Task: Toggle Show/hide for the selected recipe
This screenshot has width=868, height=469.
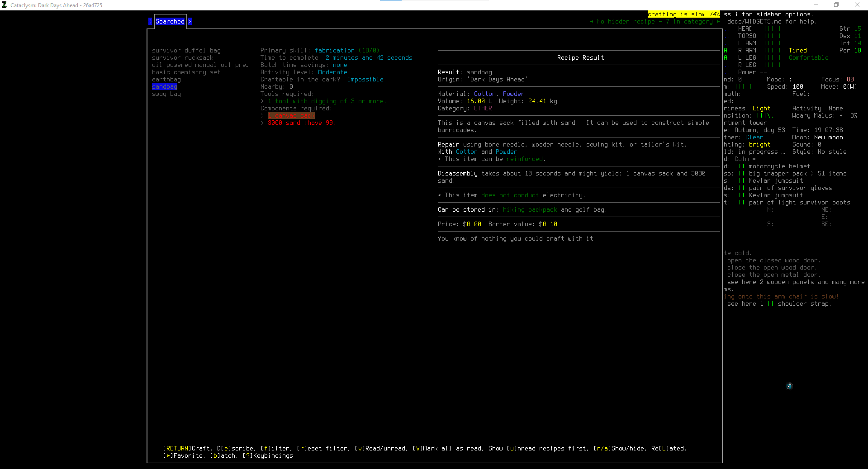Action: tap(621, 448)
